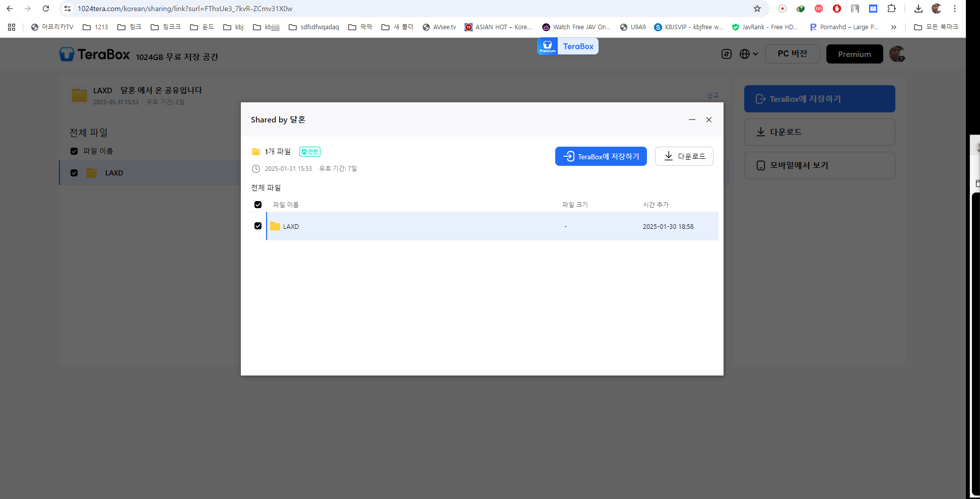Click blue TeraBox에 저장하기 button in dialog
This screenshot has height=499, width=980.
[x=601, y=156]
